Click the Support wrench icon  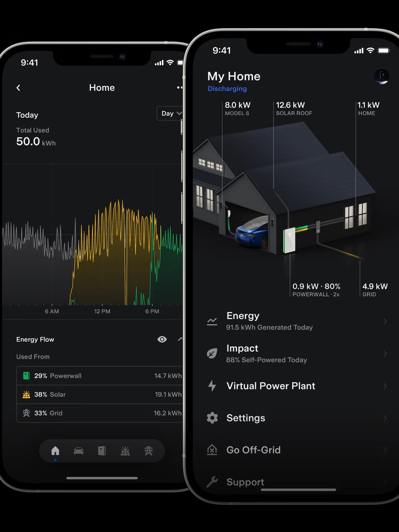pyautogui.click(x=212, y=482)
